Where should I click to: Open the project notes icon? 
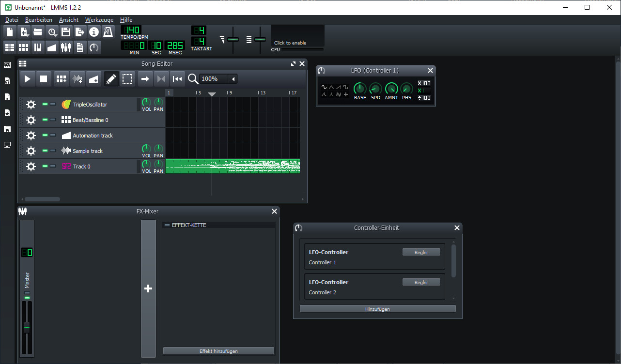[80, 47]
